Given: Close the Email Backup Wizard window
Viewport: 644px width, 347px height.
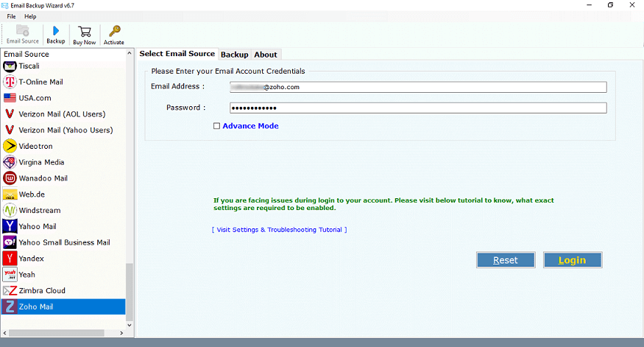Looking at the screenshot, I should pos(632,5).
